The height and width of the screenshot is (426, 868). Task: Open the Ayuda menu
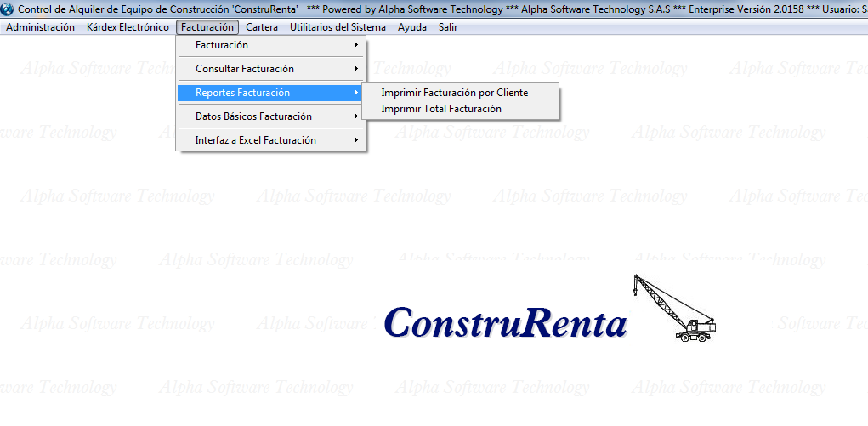412,27
